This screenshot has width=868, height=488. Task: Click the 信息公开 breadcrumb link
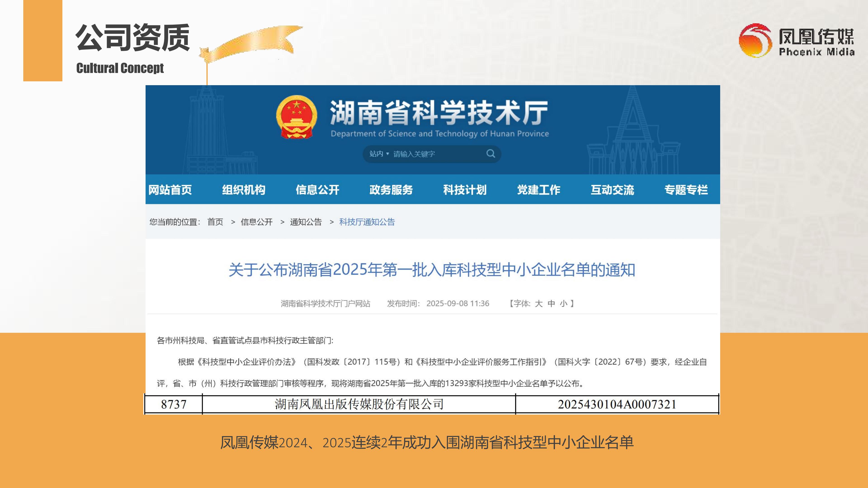coord(257,222)
